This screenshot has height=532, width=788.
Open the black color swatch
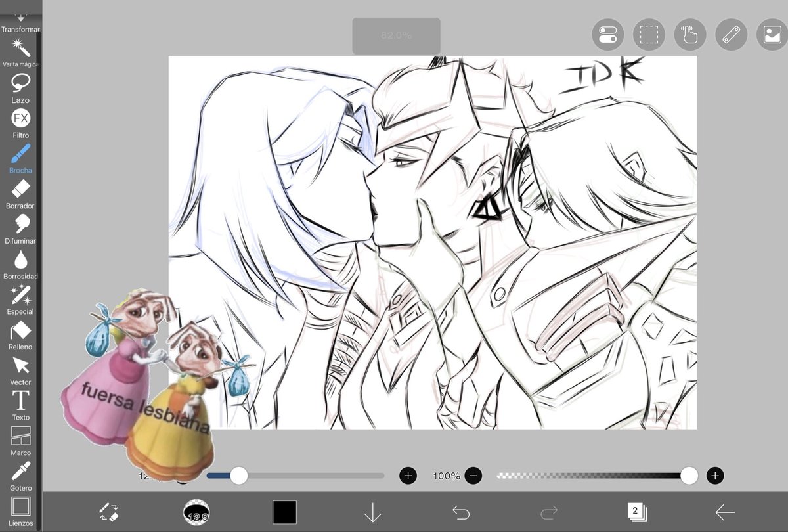tap(284, 512)
